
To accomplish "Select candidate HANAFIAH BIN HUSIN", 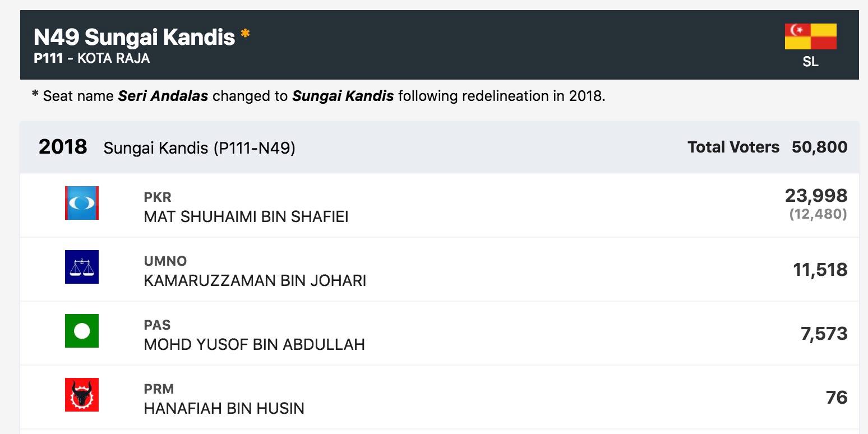I will click(224, 408).
